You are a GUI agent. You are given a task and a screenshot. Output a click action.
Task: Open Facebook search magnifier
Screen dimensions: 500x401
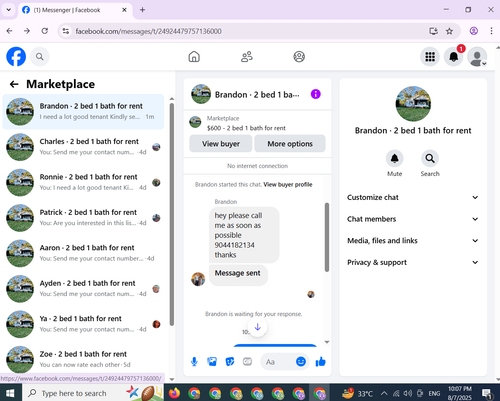[x=40, y=57]
